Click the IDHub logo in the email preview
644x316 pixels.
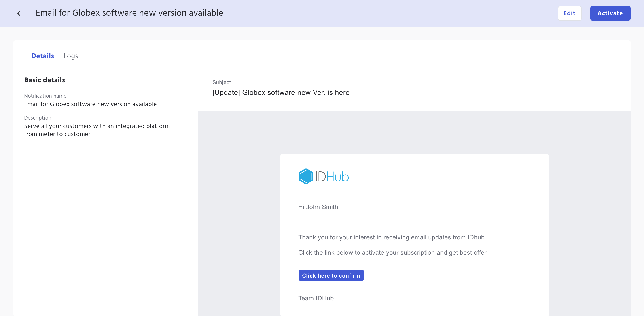click(324, 176)
